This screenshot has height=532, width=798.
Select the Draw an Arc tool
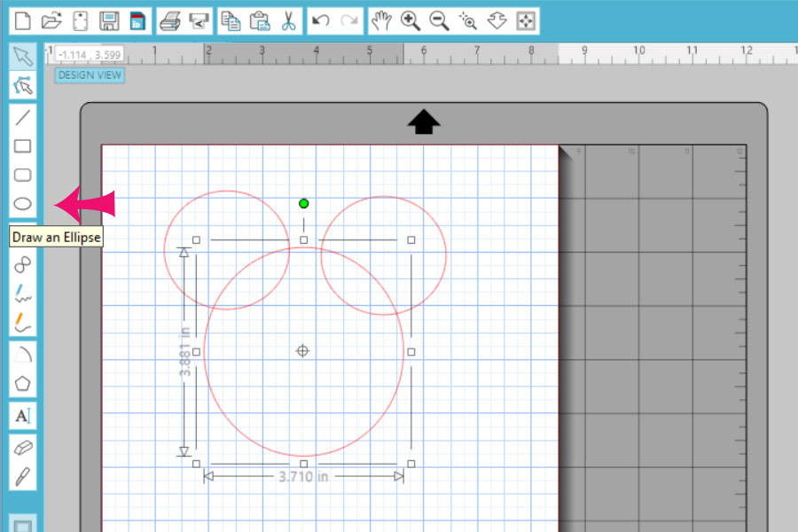click(x=22, y=355)
